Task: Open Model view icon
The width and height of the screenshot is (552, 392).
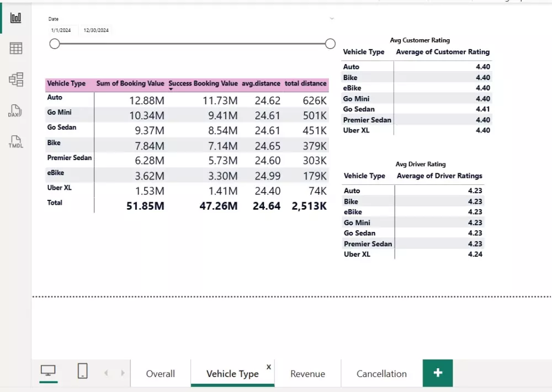Action: [x=15, y=80]
